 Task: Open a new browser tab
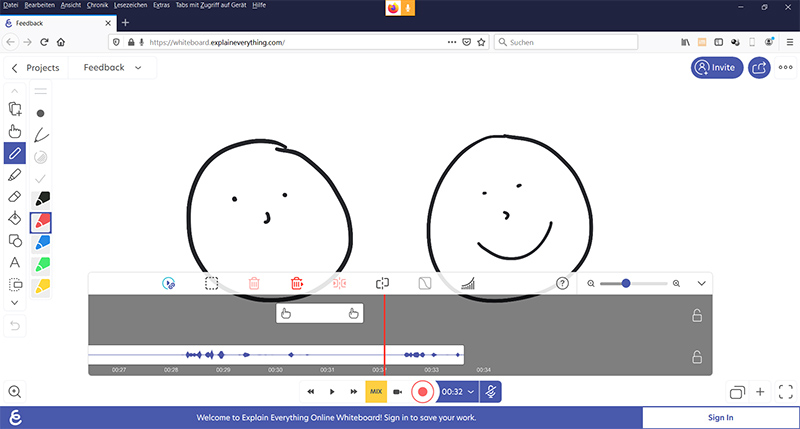pyautogui.click(x=126, y=23)
